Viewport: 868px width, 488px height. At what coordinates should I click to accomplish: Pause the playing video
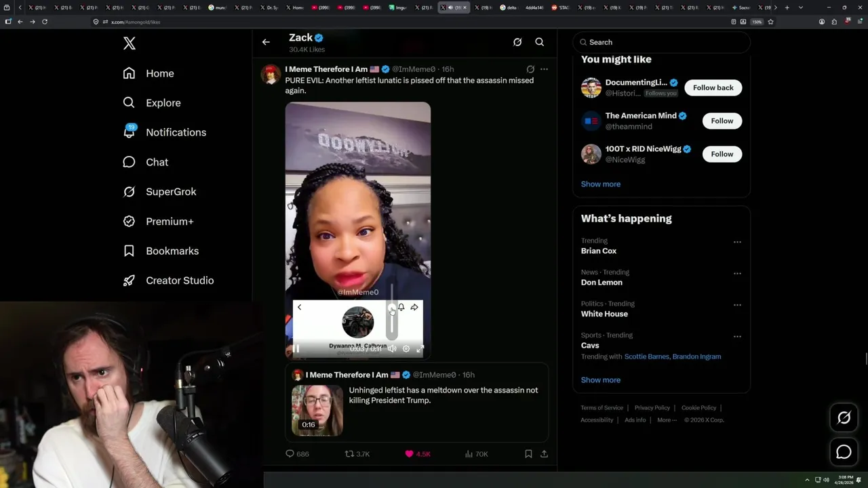point(296,349)
